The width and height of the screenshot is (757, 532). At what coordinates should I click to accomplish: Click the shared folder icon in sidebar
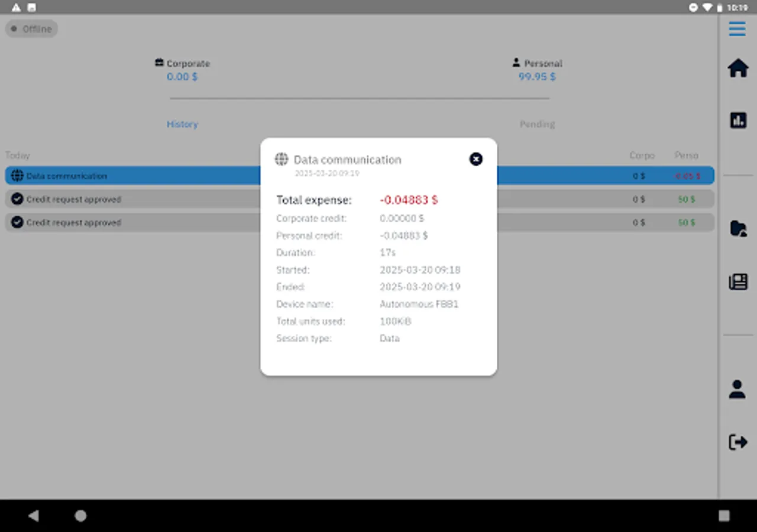[x=737, y=229]
